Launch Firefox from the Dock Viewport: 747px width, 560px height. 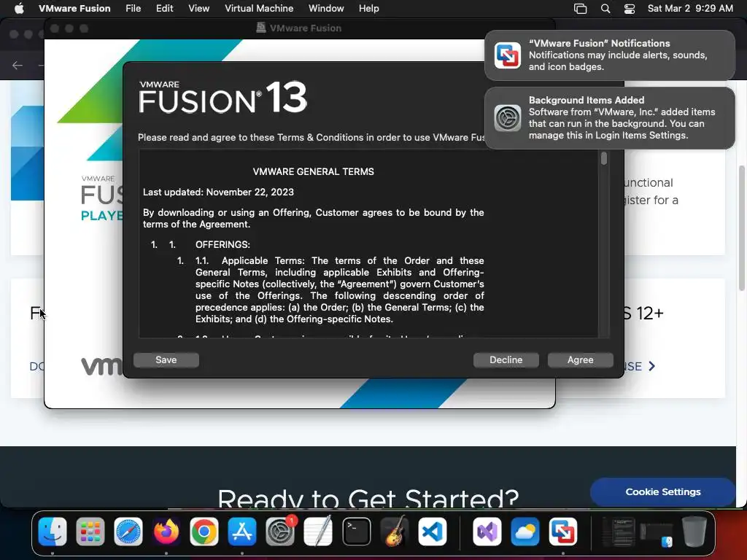166,532
